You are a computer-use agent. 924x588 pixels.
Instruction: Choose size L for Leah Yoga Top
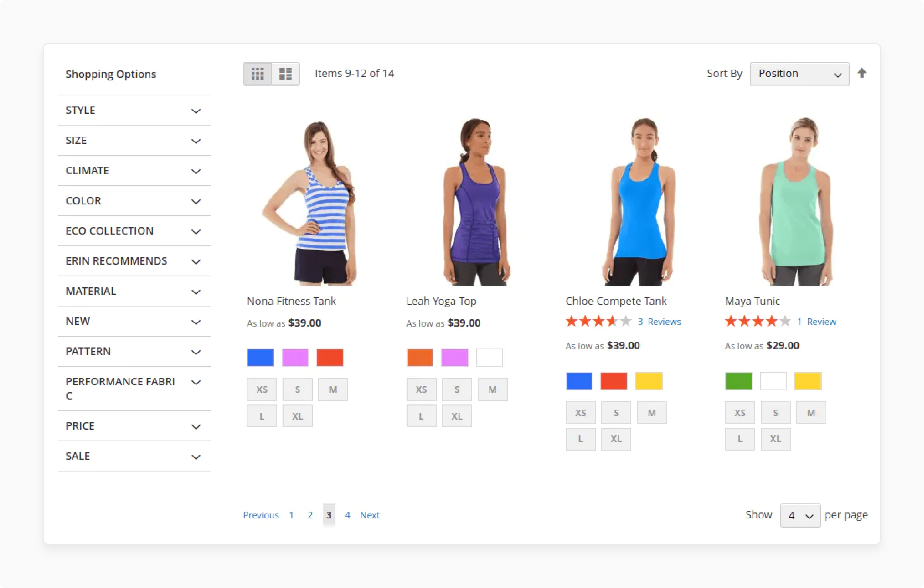pyautogui.click(x=421, y=416)
